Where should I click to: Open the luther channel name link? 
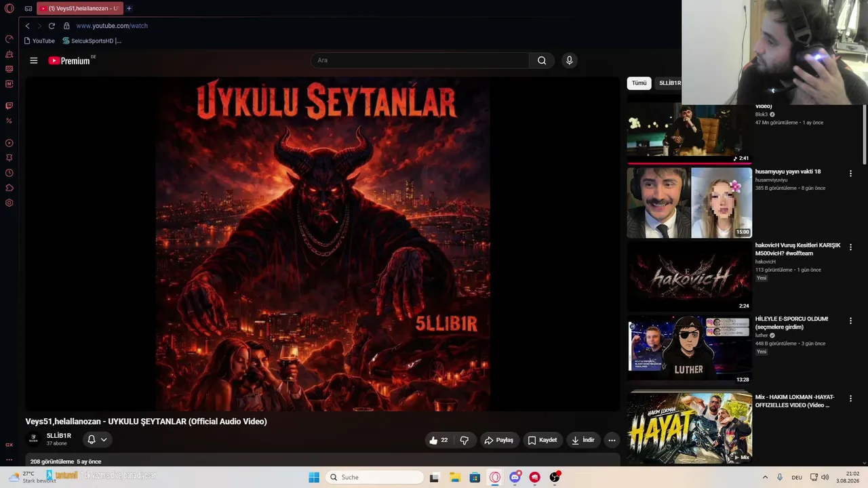(762, 335)
